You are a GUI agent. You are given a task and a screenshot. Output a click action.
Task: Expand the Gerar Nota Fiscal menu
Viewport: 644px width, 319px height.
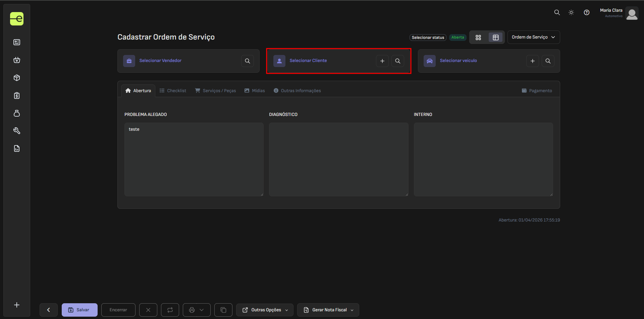[x=328, y=310]
